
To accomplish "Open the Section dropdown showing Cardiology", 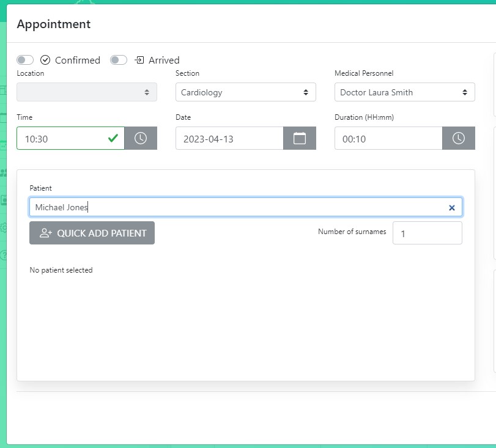I will click(x=245, y=92).
